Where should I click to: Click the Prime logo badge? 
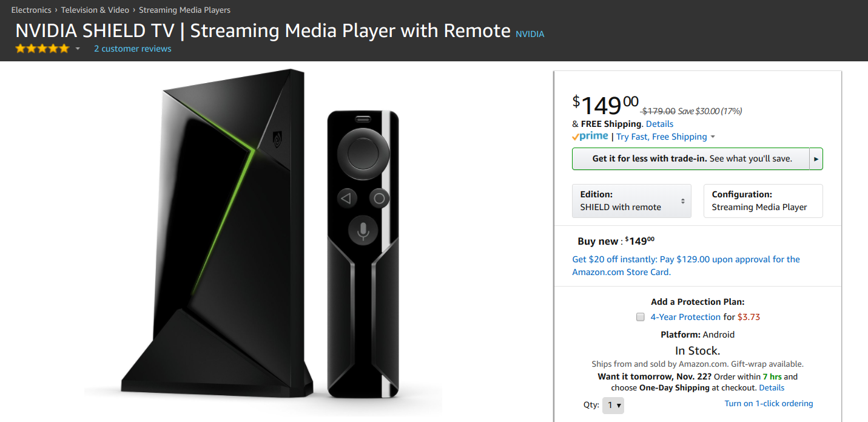click(589, 137)
